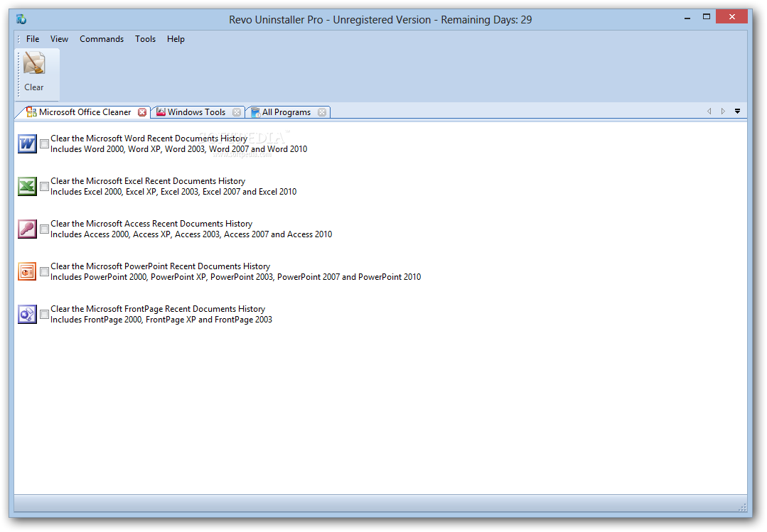The width and height of the screenshot is (767, 532).
Task: Click 'Includes Access 2000, Access XP' description line
Action: [x=191, y=234]
